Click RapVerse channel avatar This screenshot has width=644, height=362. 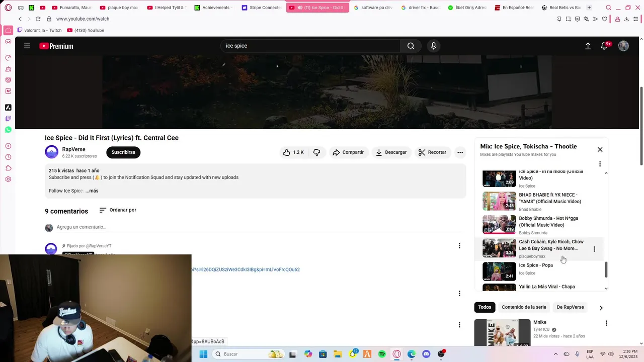[51, 152]
